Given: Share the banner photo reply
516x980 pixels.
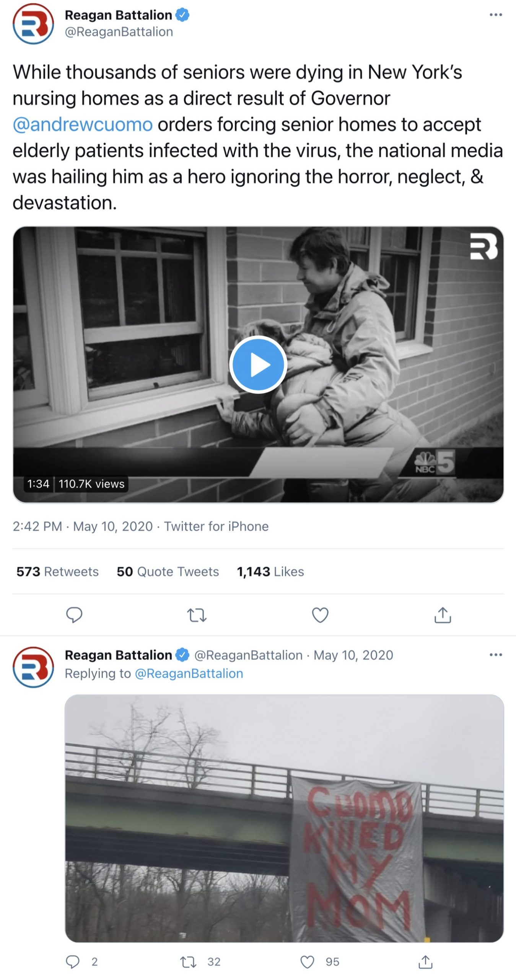Looking at the screenshot, I should coord(425,962).
